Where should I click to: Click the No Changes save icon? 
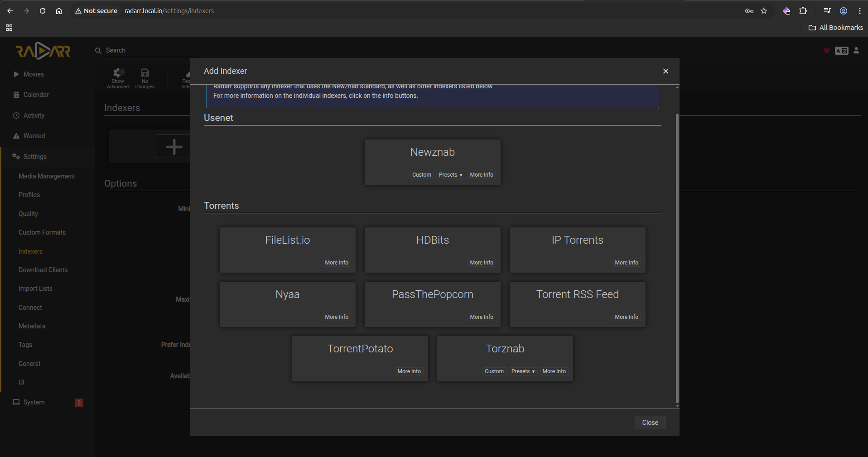click(x=145, y=78)
